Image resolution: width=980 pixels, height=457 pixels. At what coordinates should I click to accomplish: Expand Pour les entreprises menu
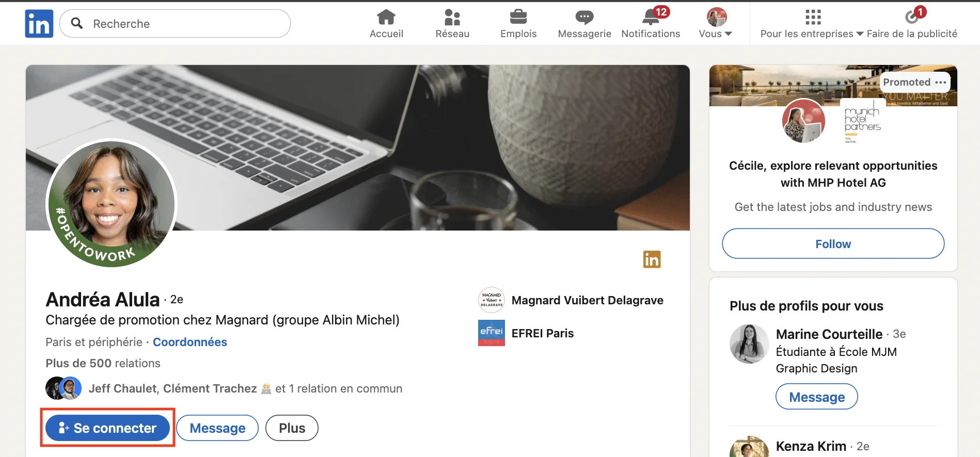coord(812,24)
